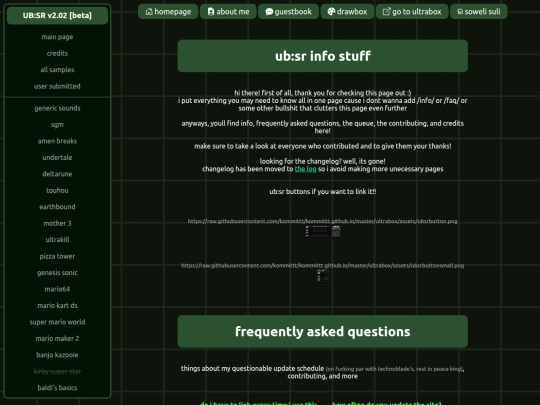Select main page in the sidebar
Image resolution: width=540 pixels, height=405 pixels.
(57, 37)
